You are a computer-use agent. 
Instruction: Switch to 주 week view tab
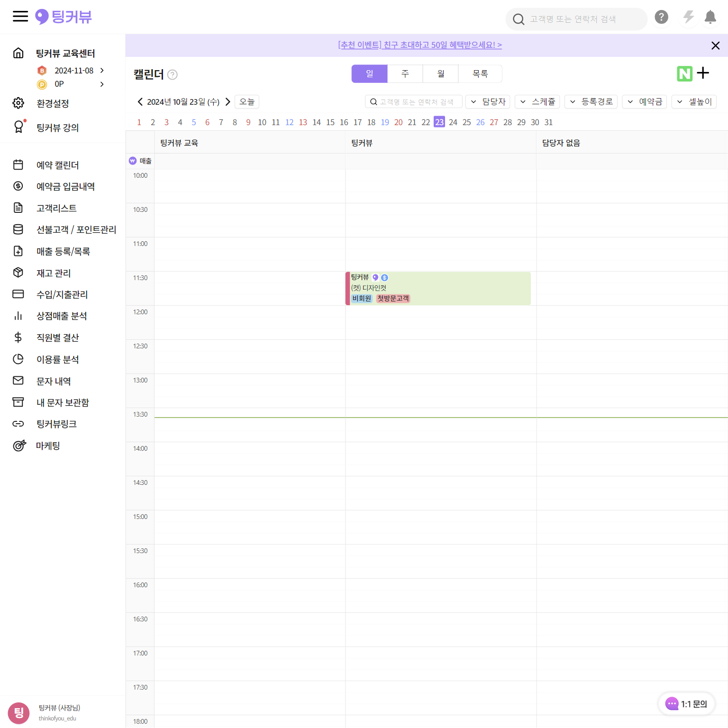[405, 74]
